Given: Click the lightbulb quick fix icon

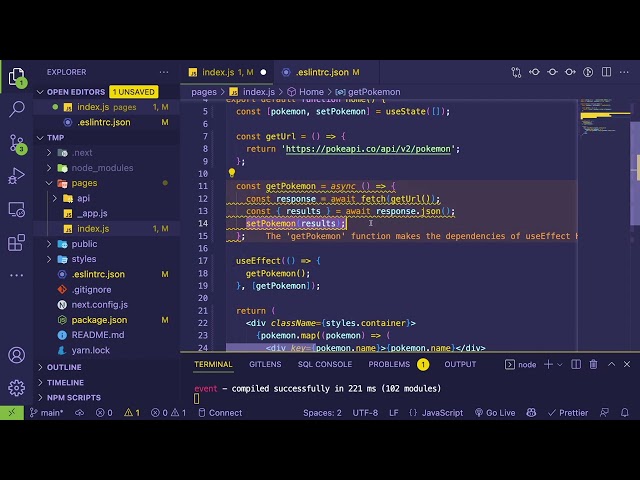Looking at the screenshot, I should 232,173.
